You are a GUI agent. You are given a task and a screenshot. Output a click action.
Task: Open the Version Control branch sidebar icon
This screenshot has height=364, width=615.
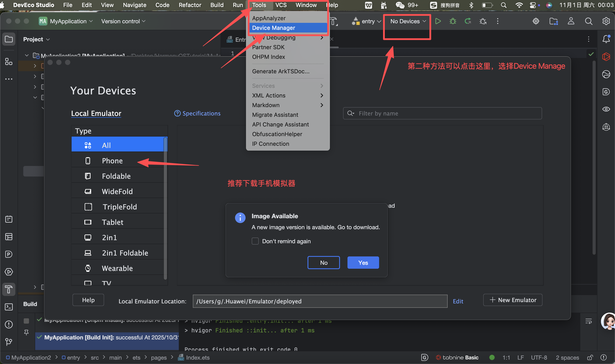[9, 342]
